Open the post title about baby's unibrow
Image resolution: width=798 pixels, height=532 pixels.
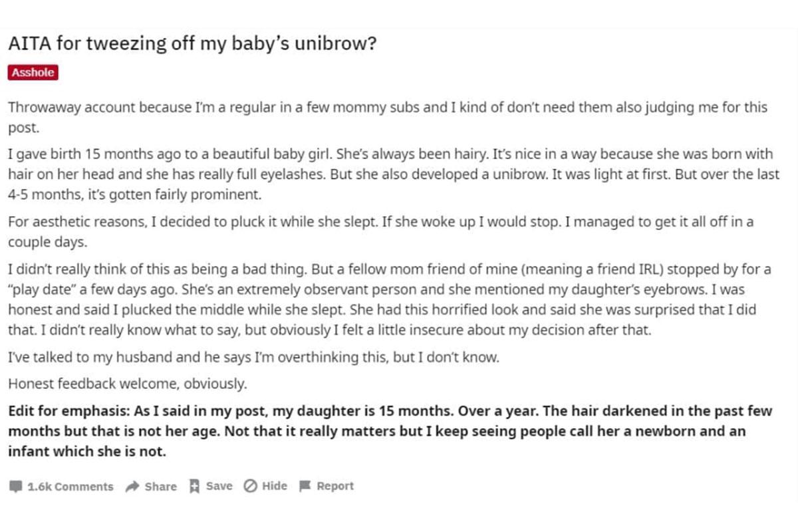[x=192, y=46]
